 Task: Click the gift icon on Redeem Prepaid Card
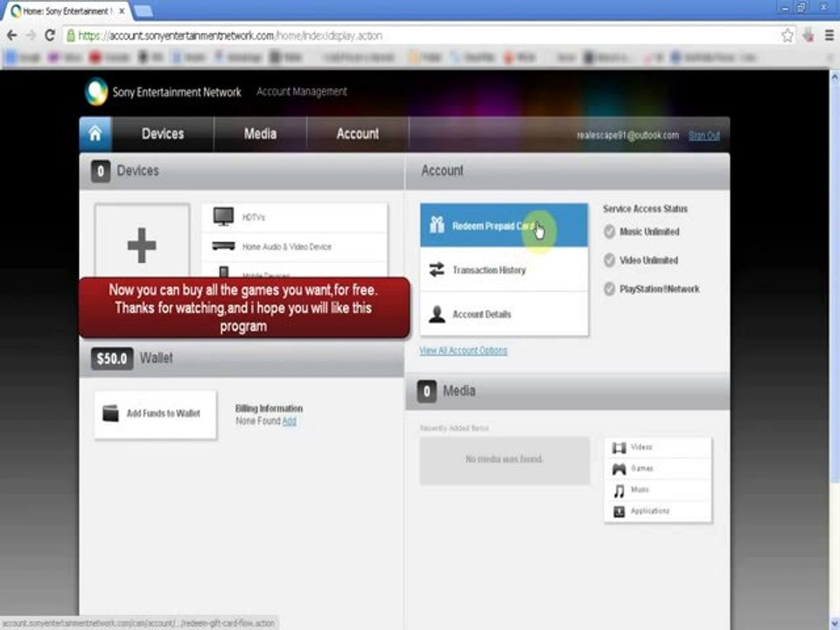point(437,225)
